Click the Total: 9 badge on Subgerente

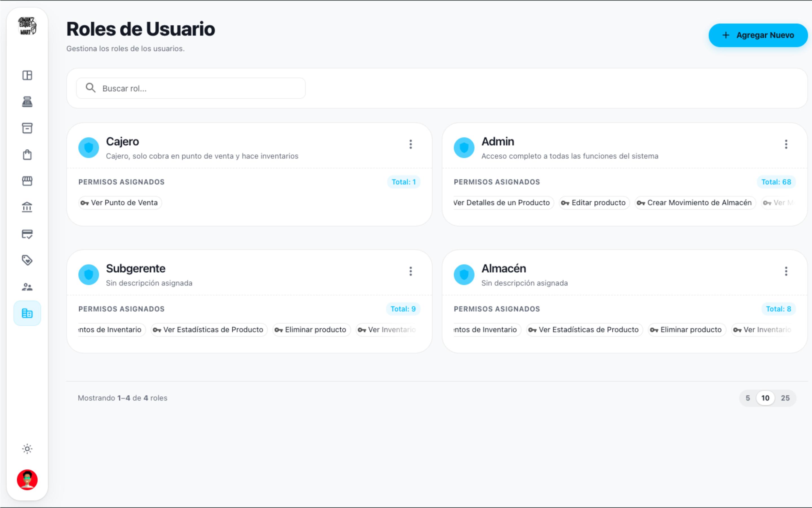(x=403, y=309)
